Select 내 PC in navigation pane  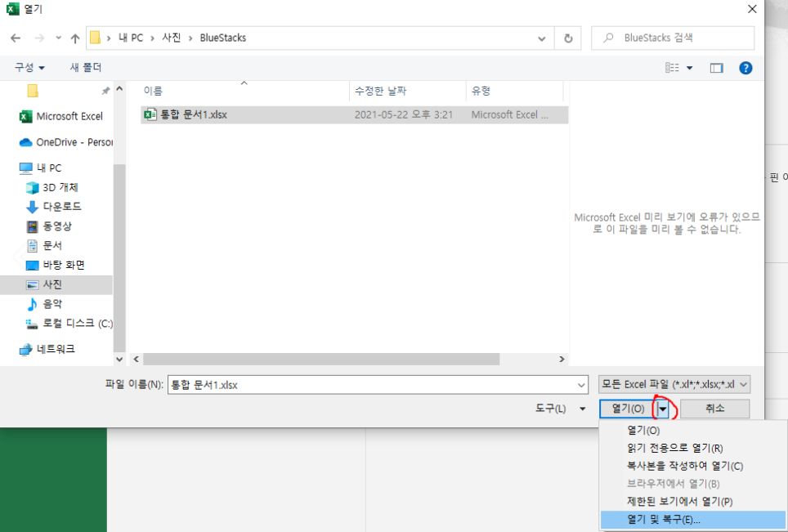pyautogui.click(x=40, y=168)
